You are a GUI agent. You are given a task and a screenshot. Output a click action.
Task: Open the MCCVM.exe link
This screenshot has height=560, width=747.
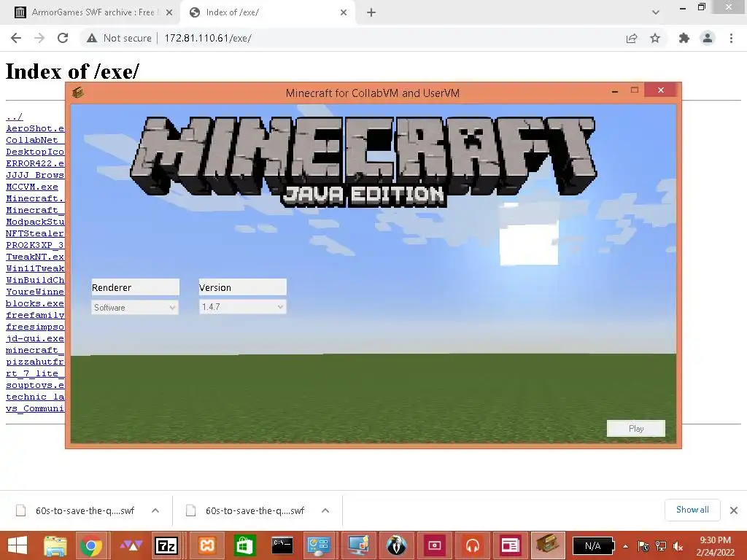32,187
